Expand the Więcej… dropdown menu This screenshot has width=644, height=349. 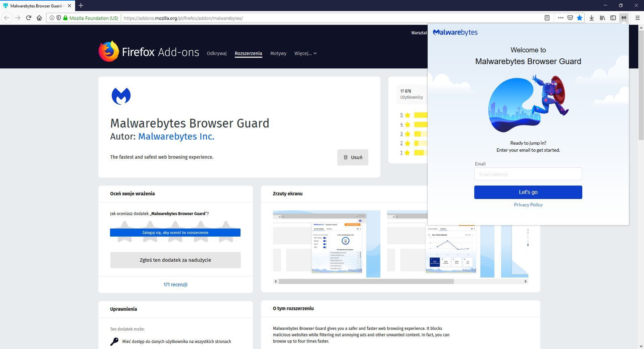coord(305,53)
